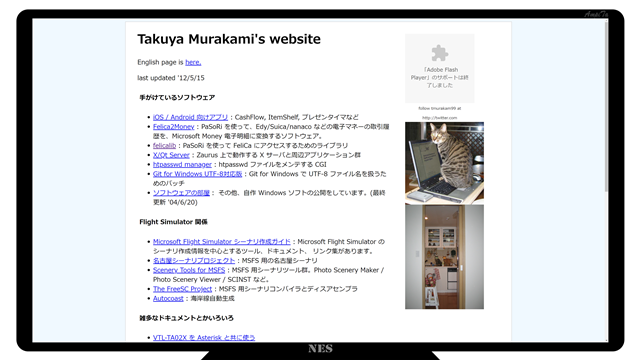Click the cat on laptop photo

pyautogui.click(x=444, y=163)
